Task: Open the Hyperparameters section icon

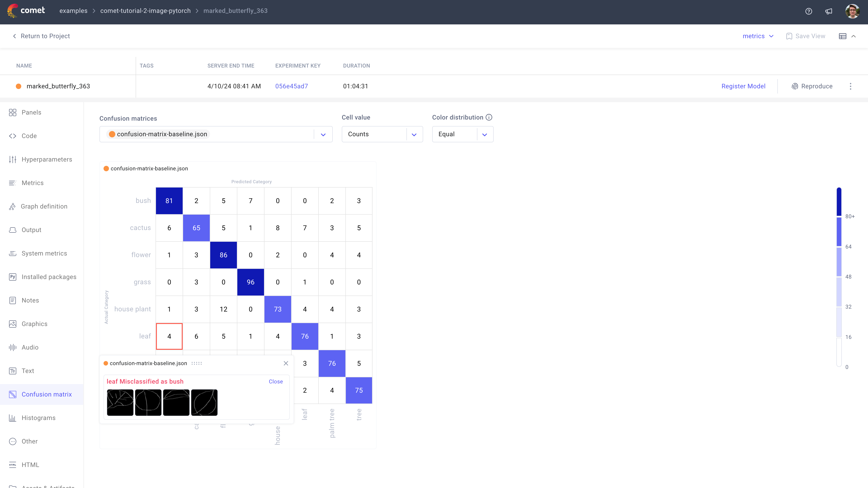Action: coord(13,159)
